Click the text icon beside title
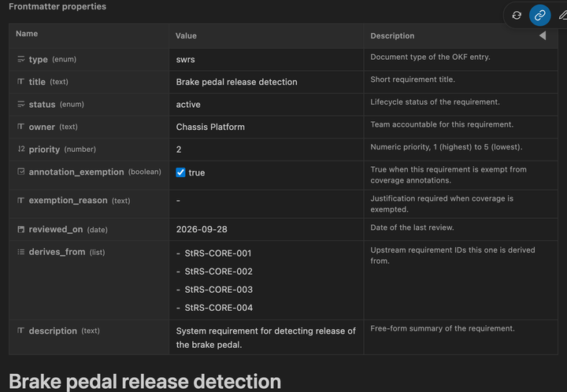 coord(21,81)
